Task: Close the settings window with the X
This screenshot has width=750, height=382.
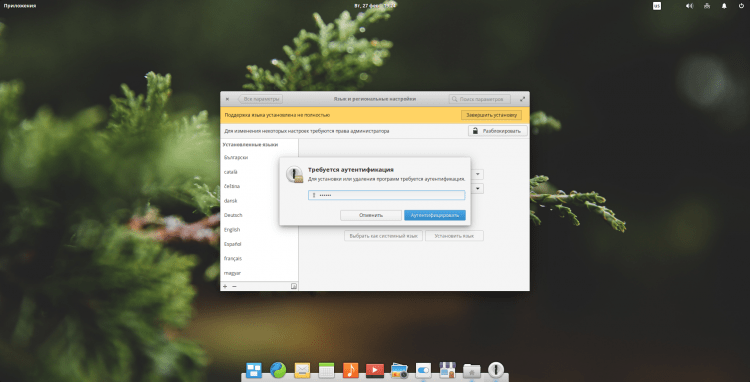Action: 227,99
